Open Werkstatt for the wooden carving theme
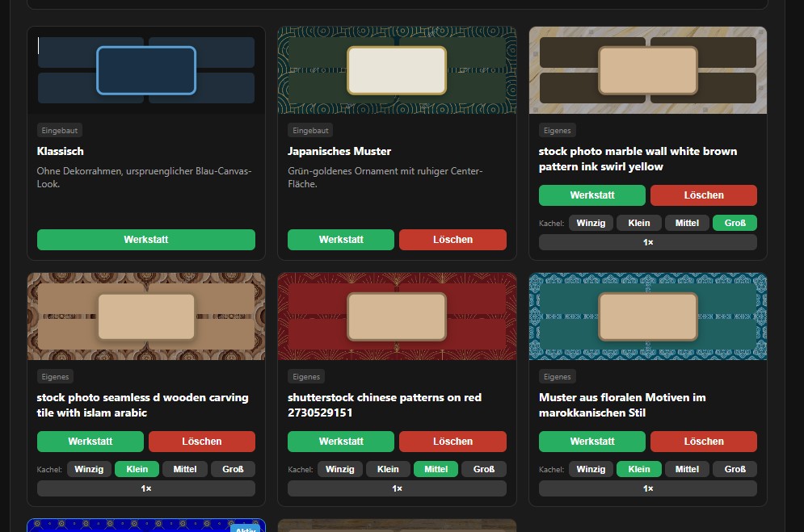This screenshot has width=804, height=532. tap(91, 442)
